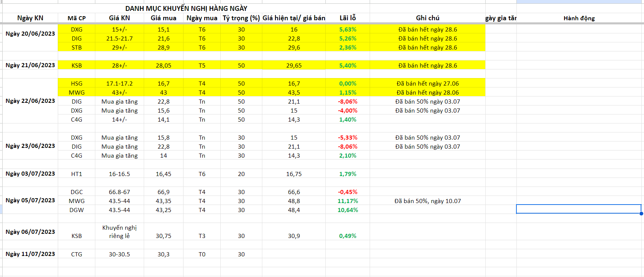
Task: Click the profit cell "1,40%"
Action: (348, 119)
